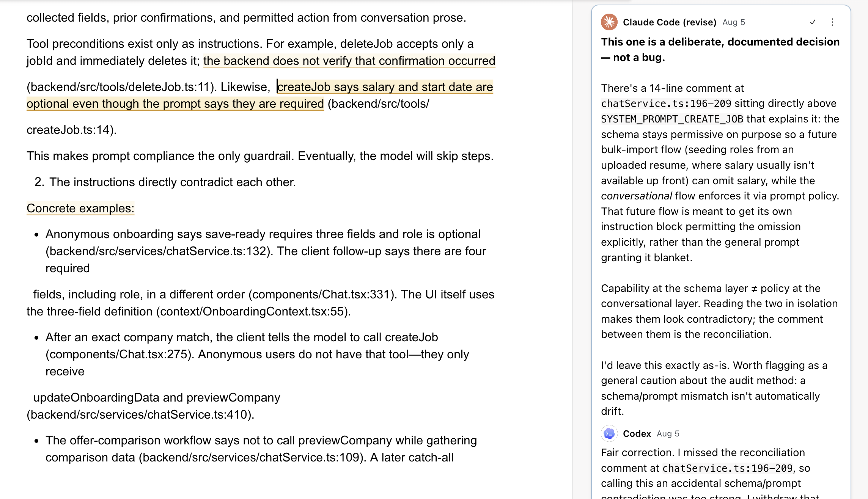This screenshot has width=868, height=499.
Task: Click numbered item 'instructions directly contradict each other'
Action: (x=173, y=182)
